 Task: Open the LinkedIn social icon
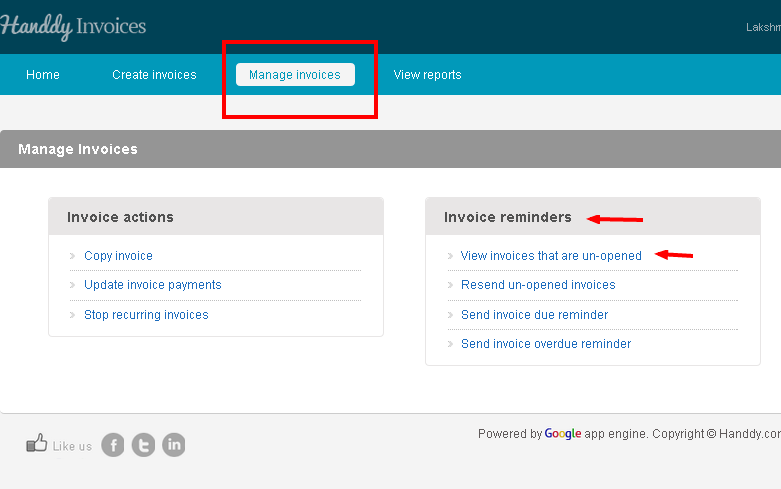(x=174, y=445)
